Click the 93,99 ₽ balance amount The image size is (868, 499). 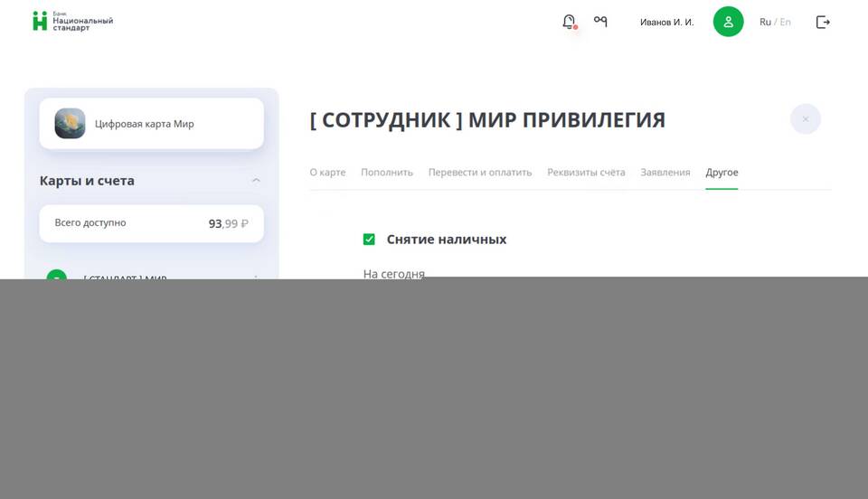point(228,223)
